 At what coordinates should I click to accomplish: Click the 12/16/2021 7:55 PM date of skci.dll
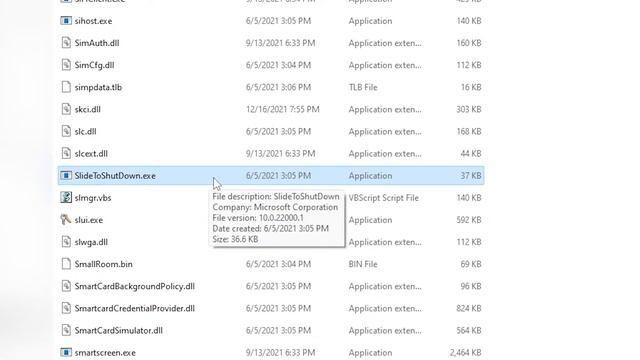282,109
